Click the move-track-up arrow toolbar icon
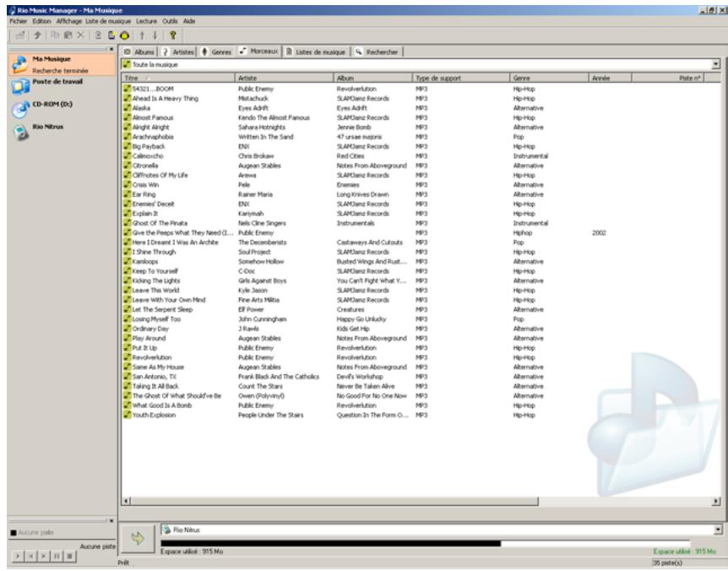 [x=142, y=35]
